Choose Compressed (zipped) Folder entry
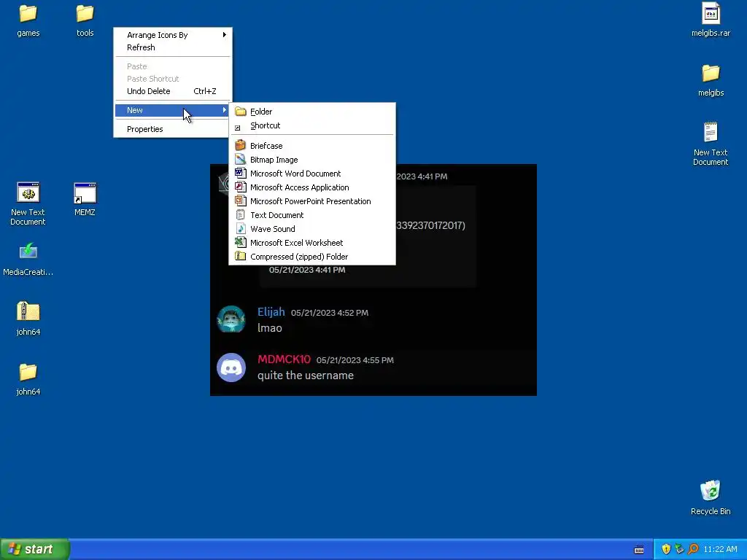Image resolution: width=747 pixels, height=560 pixels. [312, 256]
